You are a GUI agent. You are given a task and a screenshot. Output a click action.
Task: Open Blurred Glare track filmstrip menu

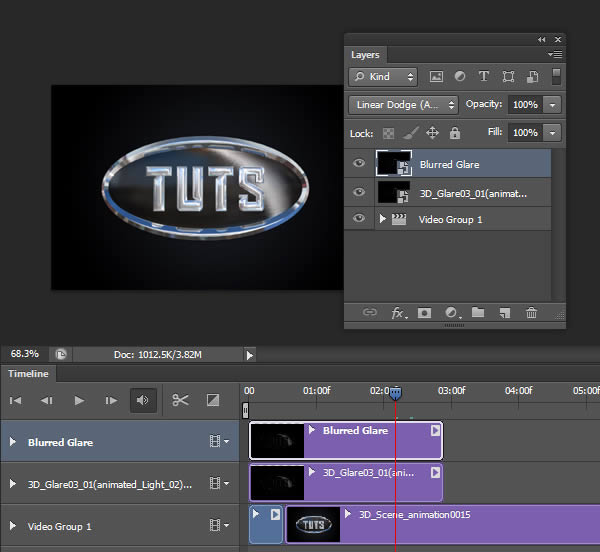tap(219, 441)
